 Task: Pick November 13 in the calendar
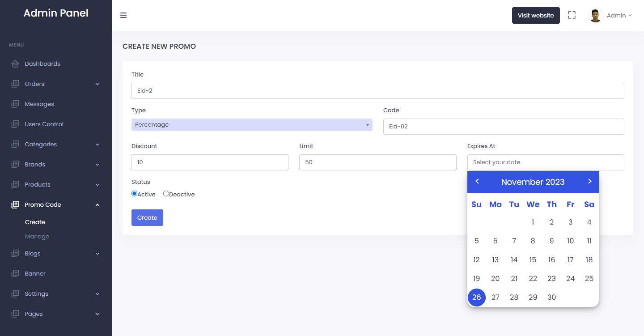click(496, 260)
